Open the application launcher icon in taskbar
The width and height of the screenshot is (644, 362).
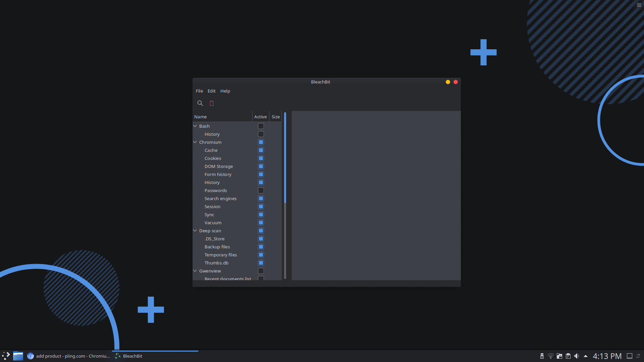click(x=6, y=356)
